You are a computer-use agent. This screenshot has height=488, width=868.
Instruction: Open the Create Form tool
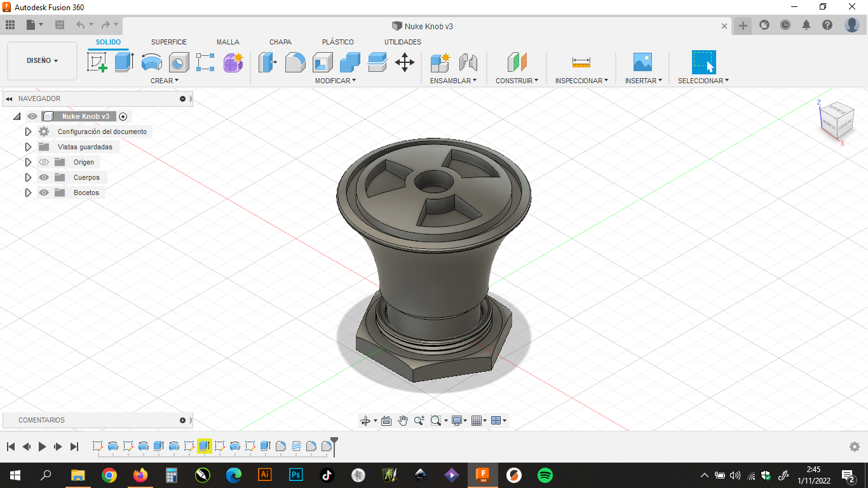233,62
